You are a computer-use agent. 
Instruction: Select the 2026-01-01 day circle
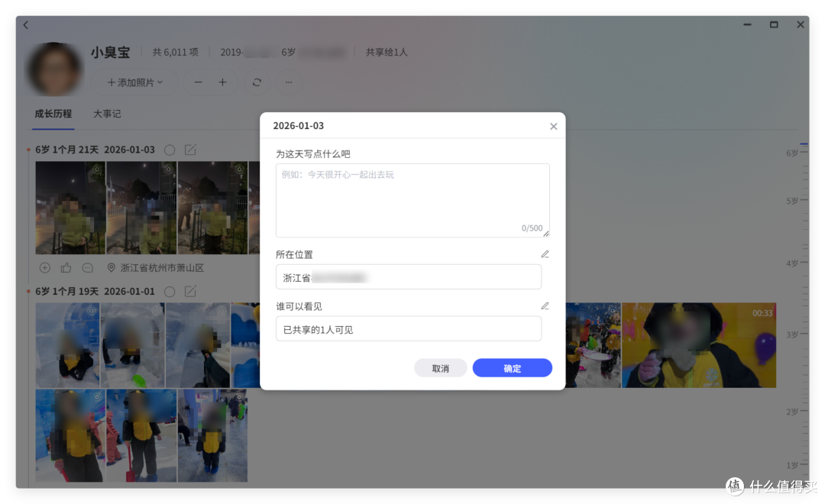[170, 292]
